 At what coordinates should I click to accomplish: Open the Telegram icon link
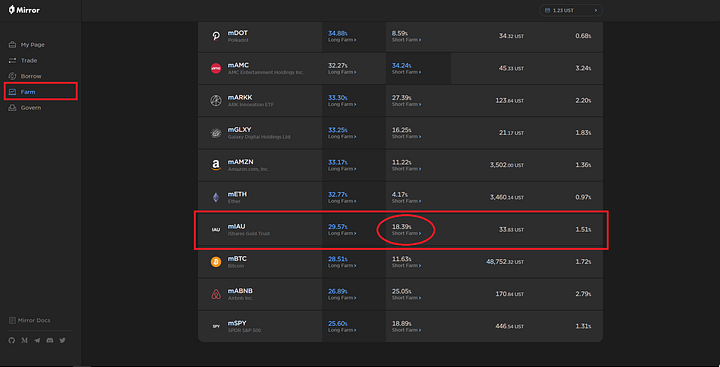[x=37, y=340]
